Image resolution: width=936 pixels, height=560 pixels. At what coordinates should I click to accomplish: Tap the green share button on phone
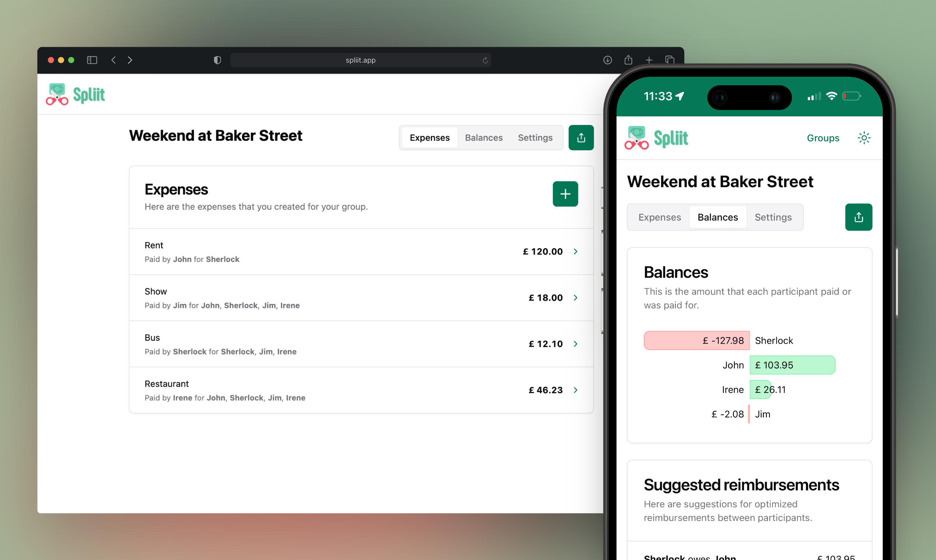pos(858,217)
